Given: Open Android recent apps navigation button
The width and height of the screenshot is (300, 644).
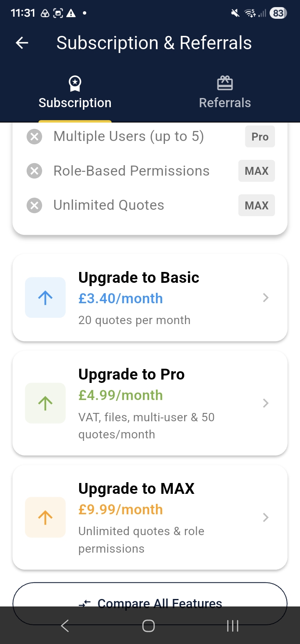Looking at the screenshot, I should 232,626.
